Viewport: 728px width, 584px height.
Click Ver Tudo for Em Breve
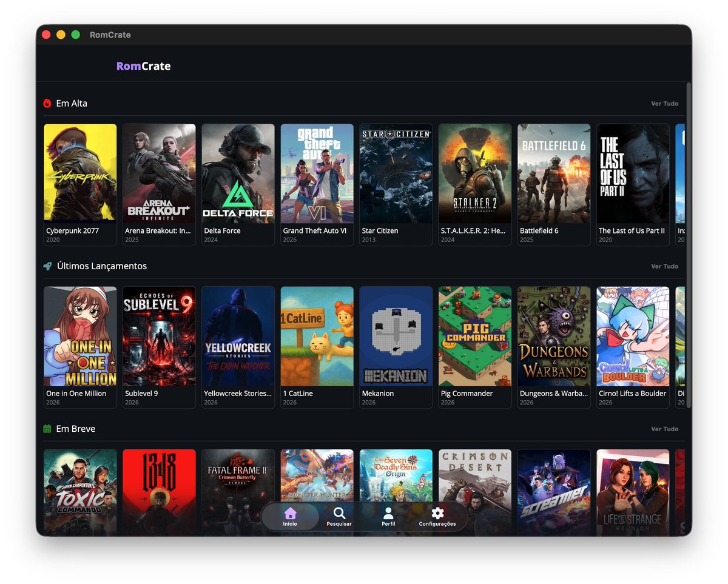click(665, 429)
